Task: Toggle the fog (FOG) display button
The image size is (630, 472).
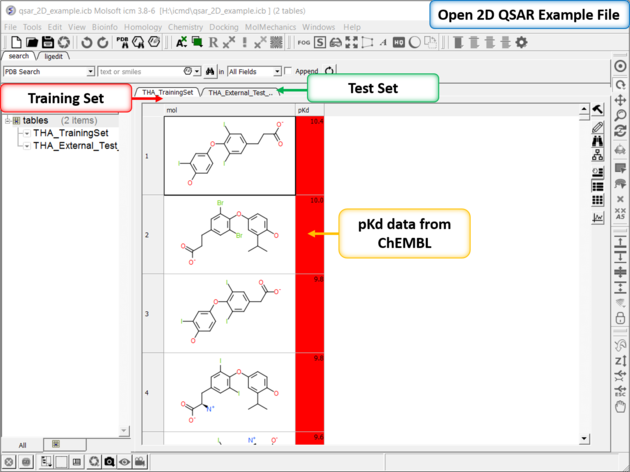Action: (x=303, y=42)
